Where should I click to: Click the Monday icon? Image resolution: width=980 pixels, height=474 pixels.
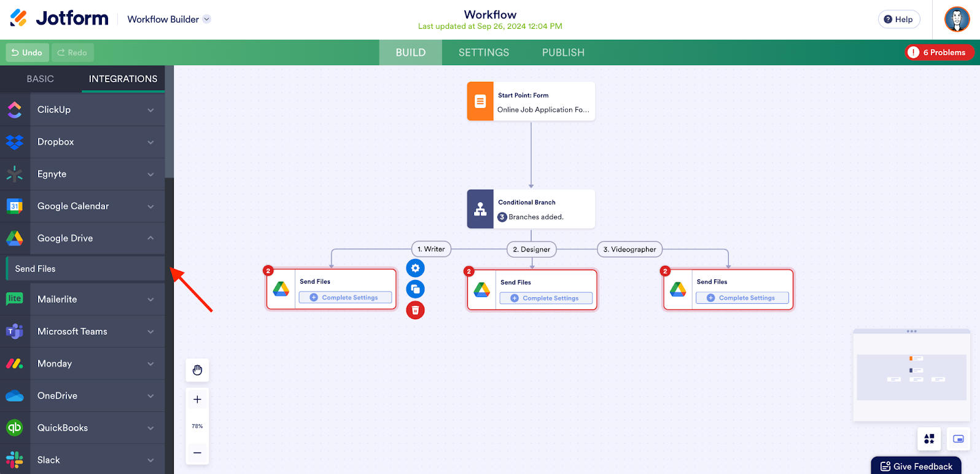tap(15, 363)
